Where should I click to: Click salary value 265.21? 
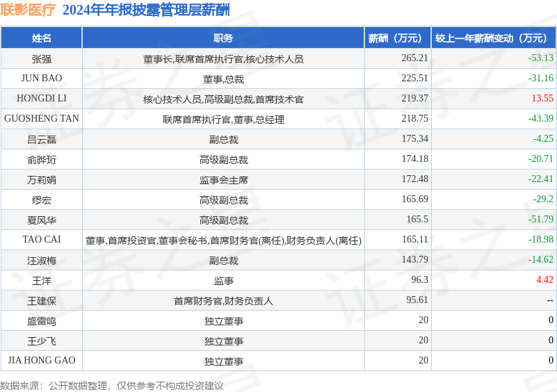click(x=414, y=58)
